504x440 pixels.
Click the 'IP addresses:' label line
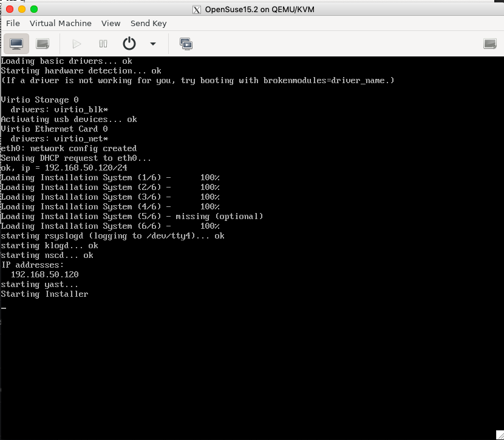[32, 265]
